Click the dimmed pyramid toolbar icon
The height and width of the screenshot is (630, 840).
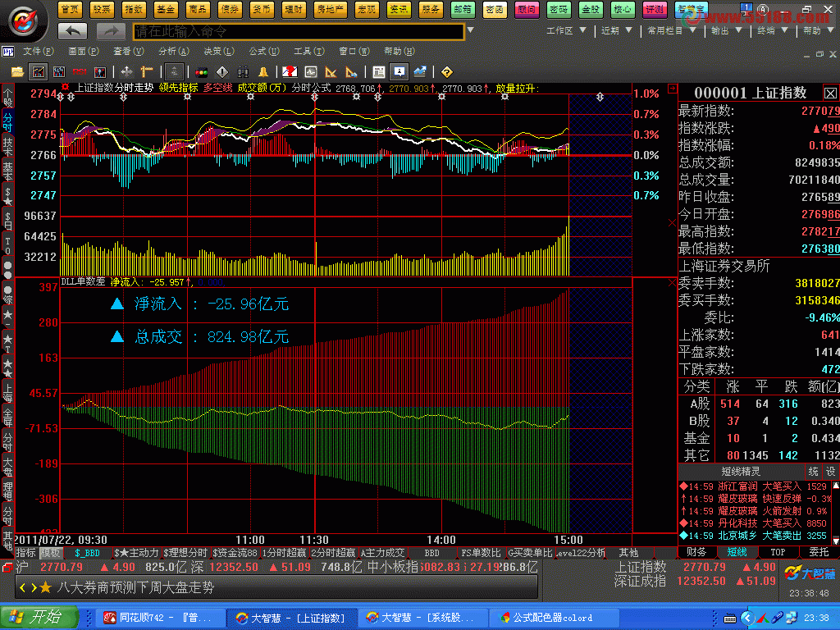[x=174, y=72]
